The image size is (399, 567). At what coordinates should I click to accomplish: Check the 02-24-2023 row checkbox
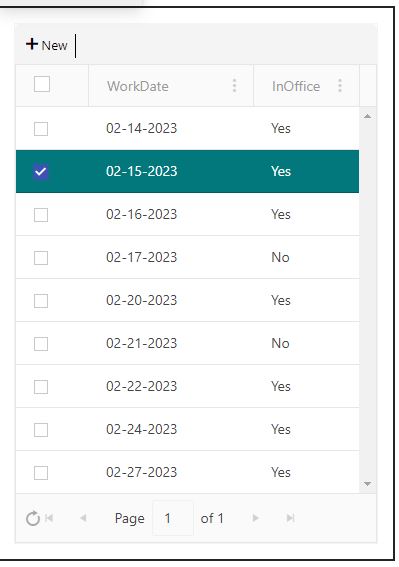click(41, 430)
